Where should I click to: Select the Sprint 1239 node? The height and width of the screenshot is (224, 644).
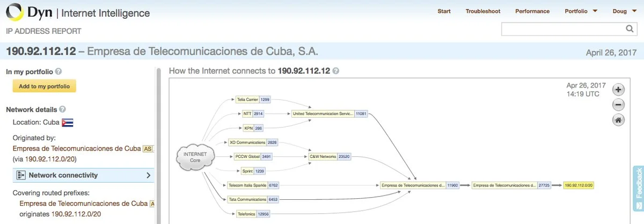point(253,171)
